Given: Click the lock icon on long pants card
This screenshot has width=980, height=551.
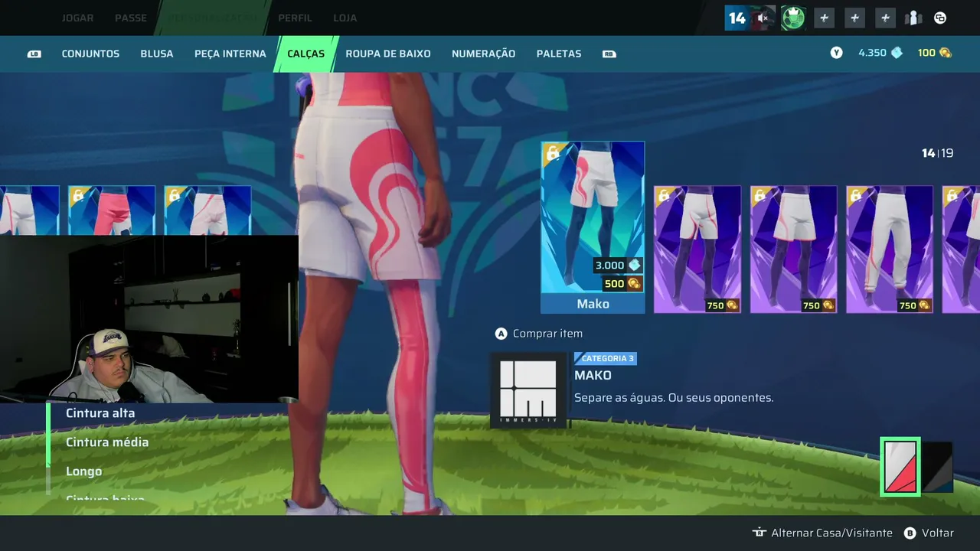Looking at the screenshot, I should click(856, 197).
